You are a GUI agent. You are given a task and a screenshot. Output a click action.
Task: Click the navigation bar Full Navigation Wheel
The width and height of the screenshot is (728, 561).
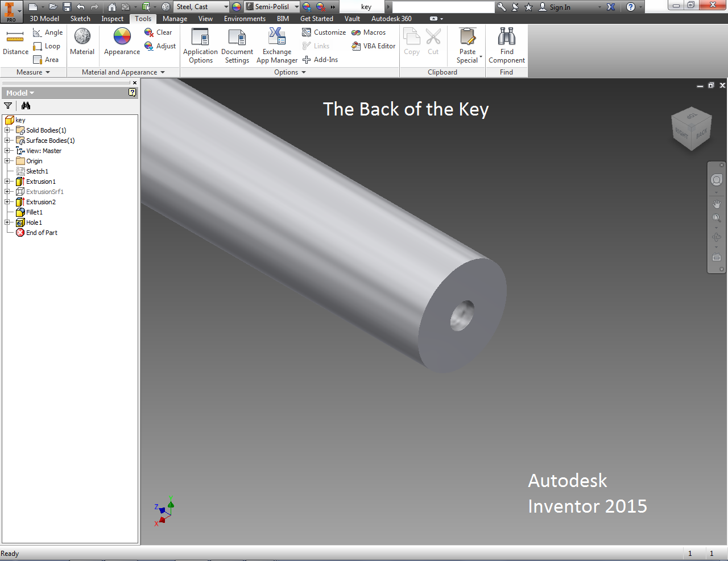(717, 180)
